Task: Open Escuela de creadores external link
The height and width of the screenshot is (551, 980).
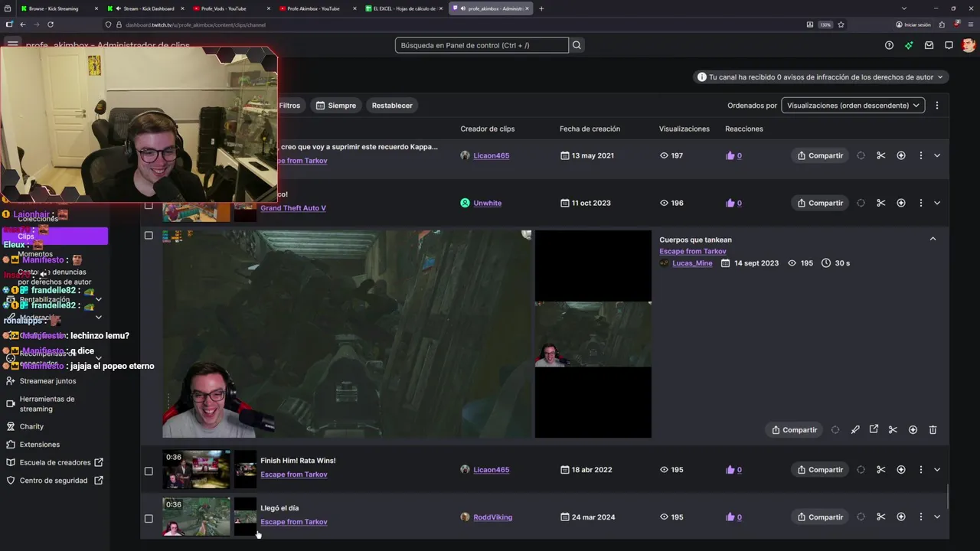Action: (x=55, y=462)
